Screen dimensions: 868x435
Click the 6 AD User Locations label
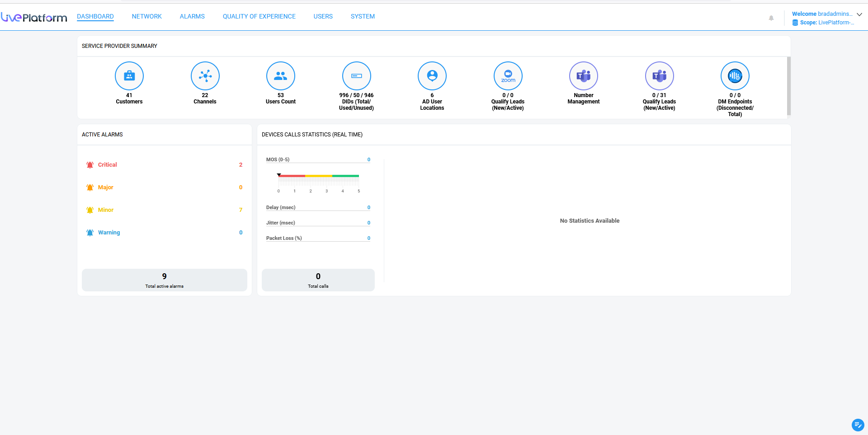pyautogui.click(x=432, y=102)
